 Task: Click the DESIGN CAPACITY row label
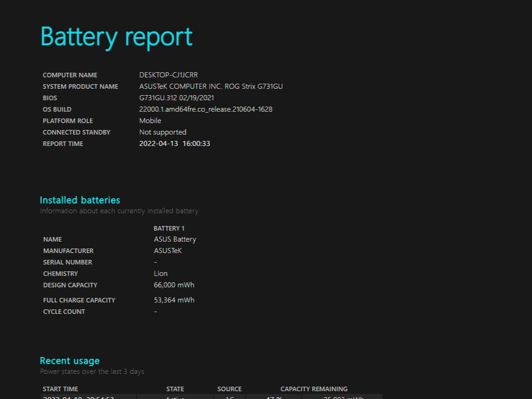tap(70, 285)
